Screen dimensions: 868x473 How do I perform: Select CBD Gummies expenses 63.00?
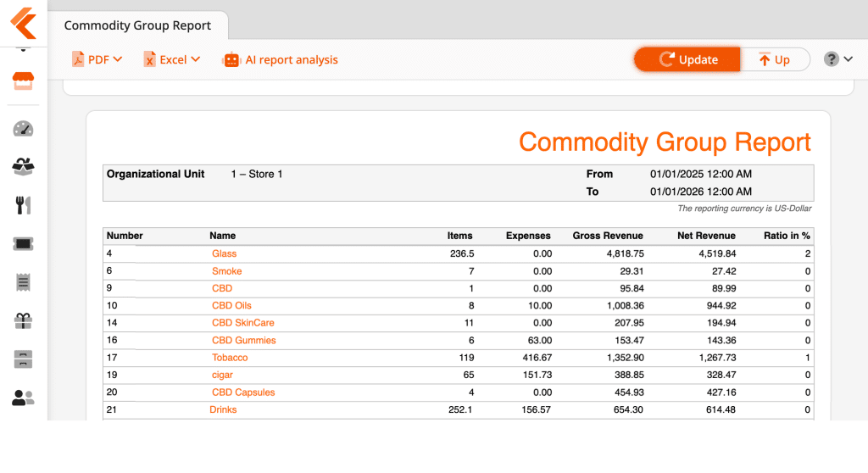pyautogui.click(x=538, y=341)
